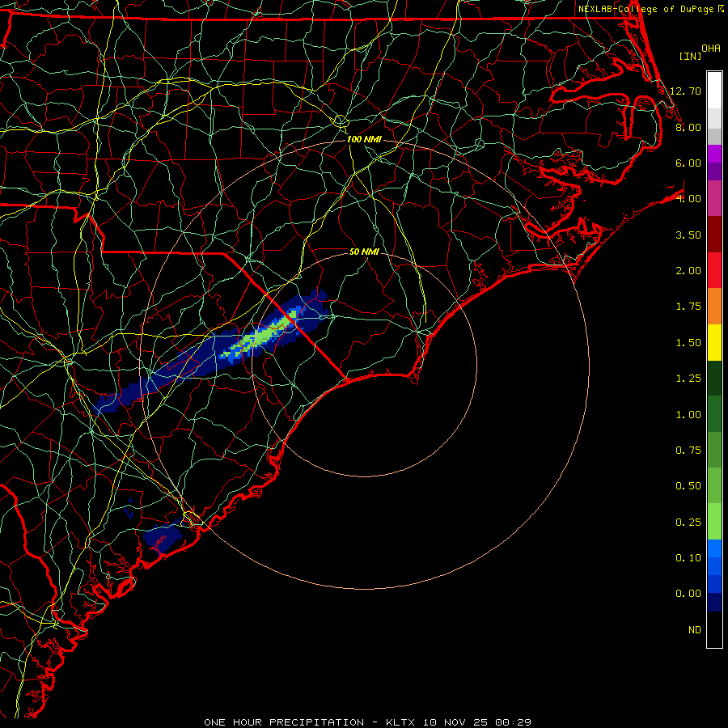Click the 1.00 legend value

(688, 415)
